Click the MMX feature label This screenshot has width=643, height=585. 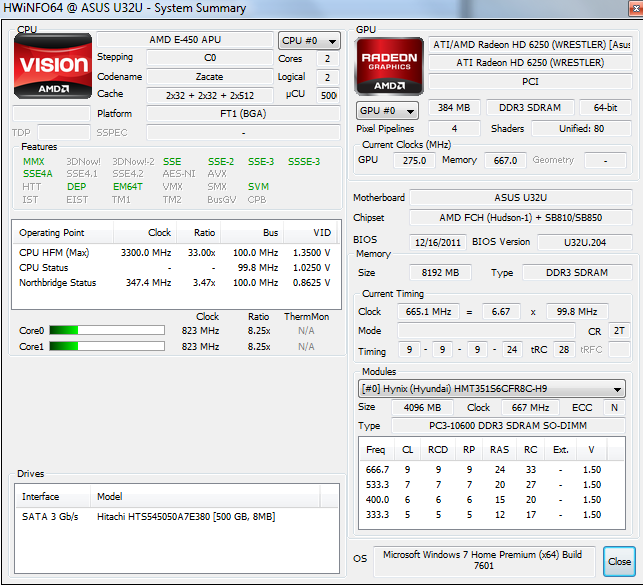coord(34,162)
